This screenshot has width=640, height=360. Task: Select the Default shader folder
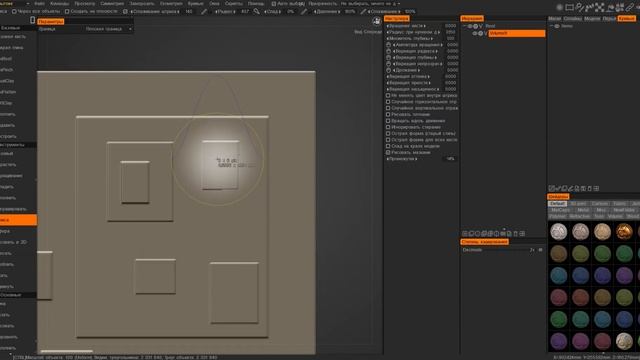tap(557, 203)
